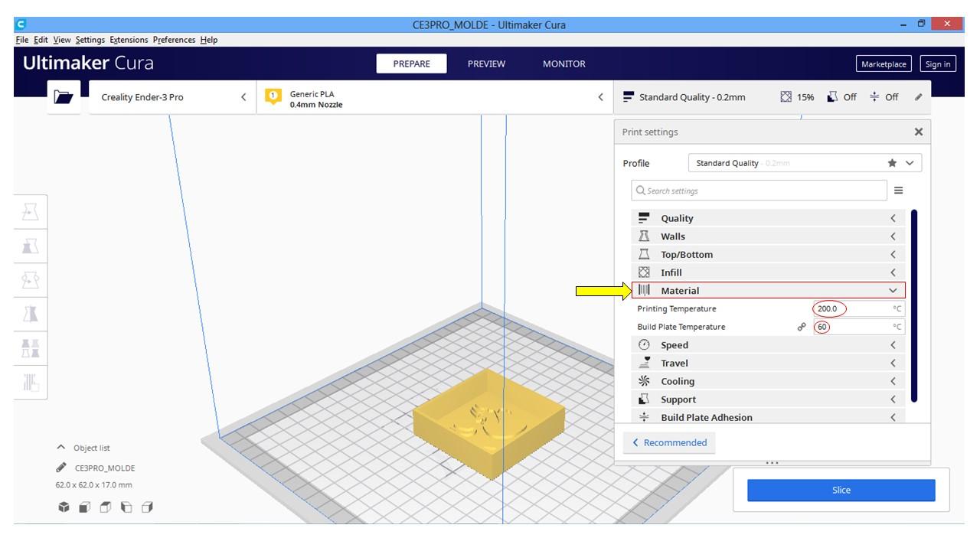The width and height of the screenshot is (980, 551).
Task: Open the settings visibility hamburger menu
Action: click(898, 191)
